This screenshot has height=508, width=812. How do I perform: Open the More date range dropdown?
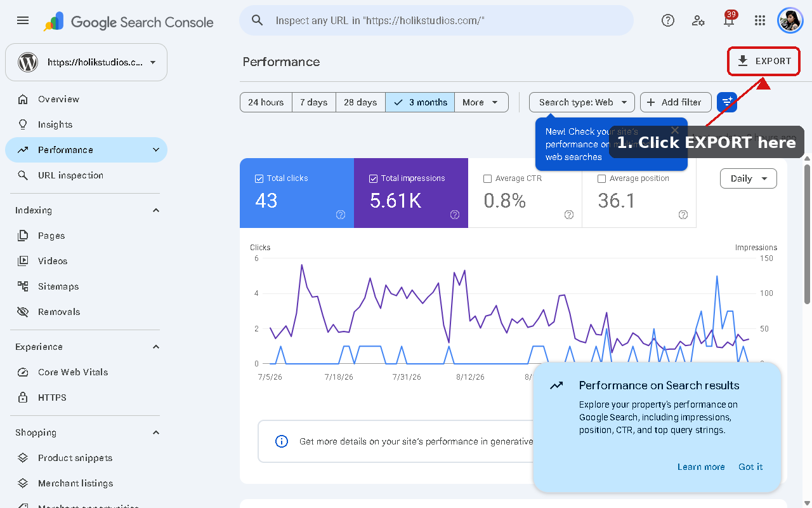pos(481,102)
